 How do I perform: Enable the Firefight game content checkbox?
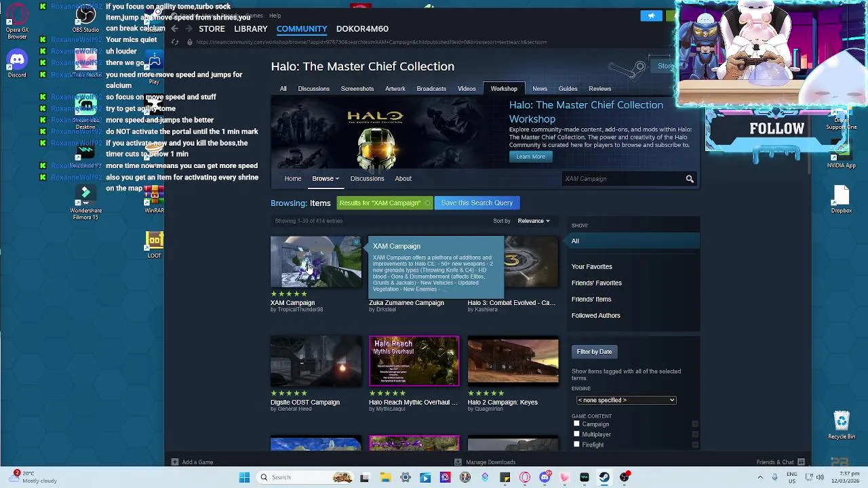[x=576, y=444]
